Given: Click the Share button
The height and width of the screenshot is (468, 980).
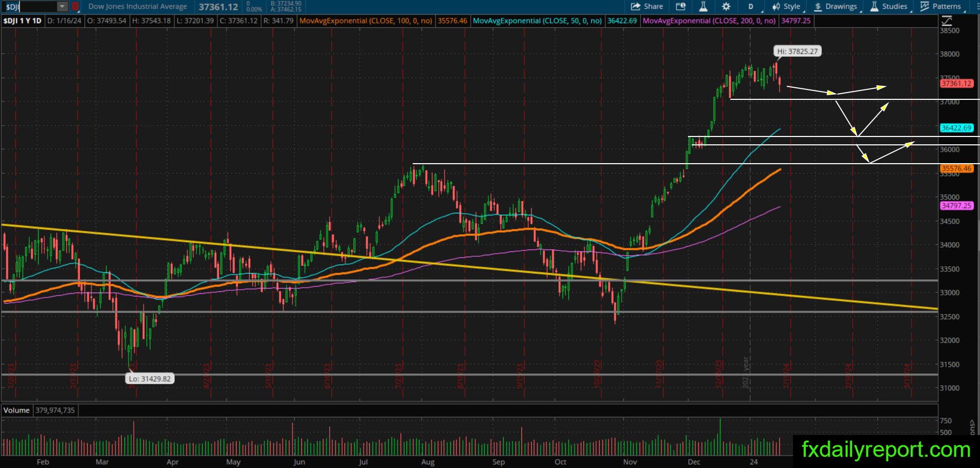Looking at the screenshot, I should click(x=647, y=6).
